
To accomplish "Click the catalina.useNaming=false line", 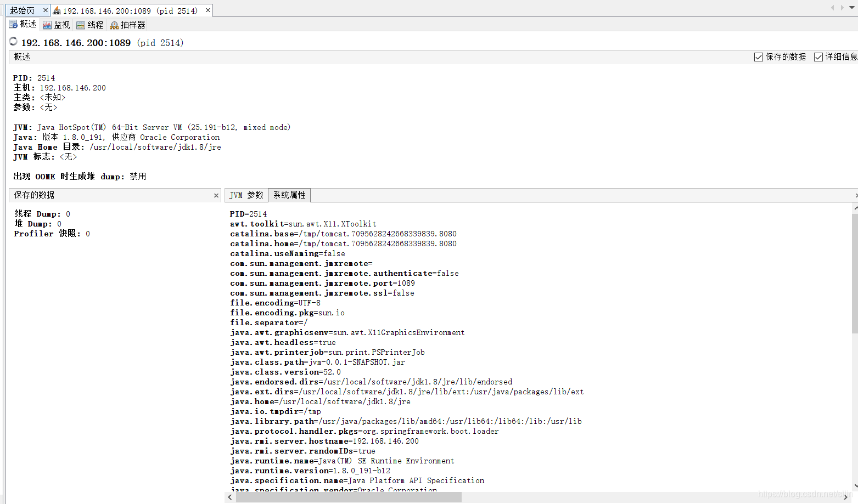I will (288, 253).
